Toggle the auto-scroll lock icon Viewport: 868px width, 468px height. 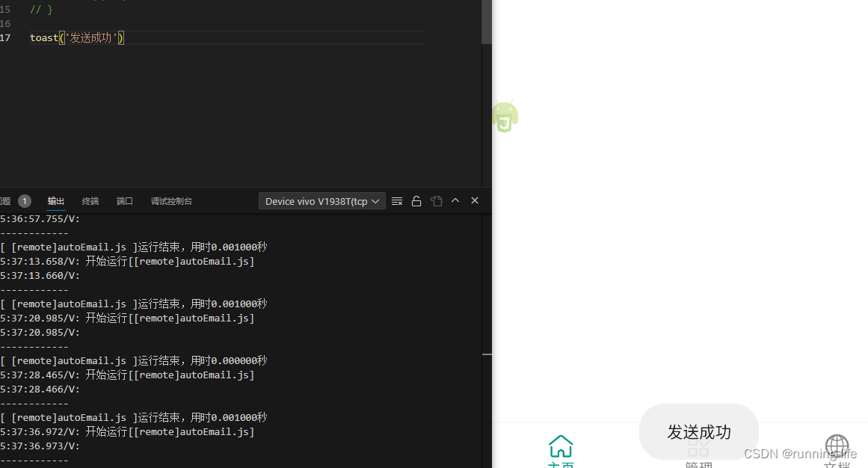click(x=416, y=200)
